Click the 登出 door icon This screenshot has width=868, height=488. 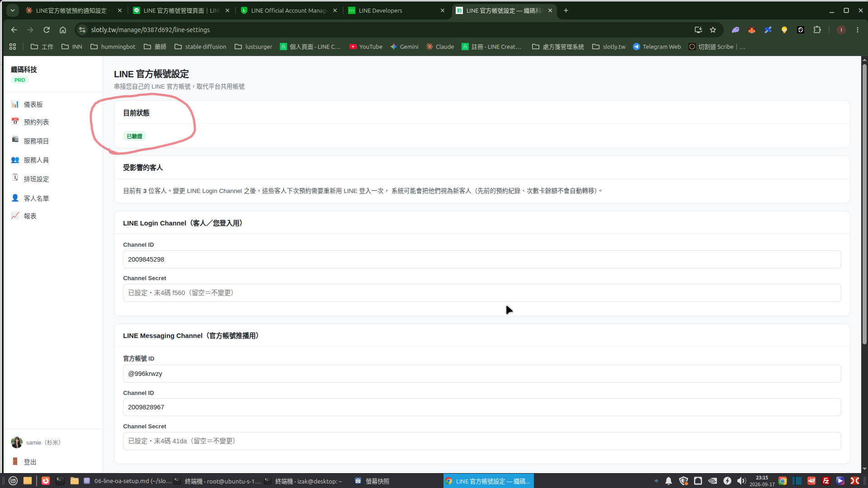pos(15,461)
